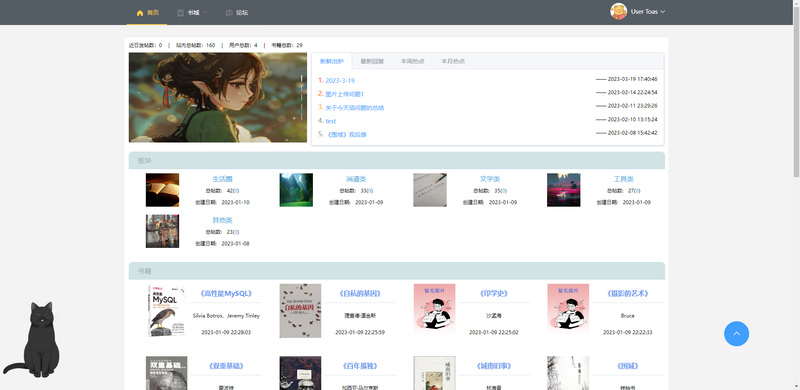Switch to the 最新回复 tab

372,61
